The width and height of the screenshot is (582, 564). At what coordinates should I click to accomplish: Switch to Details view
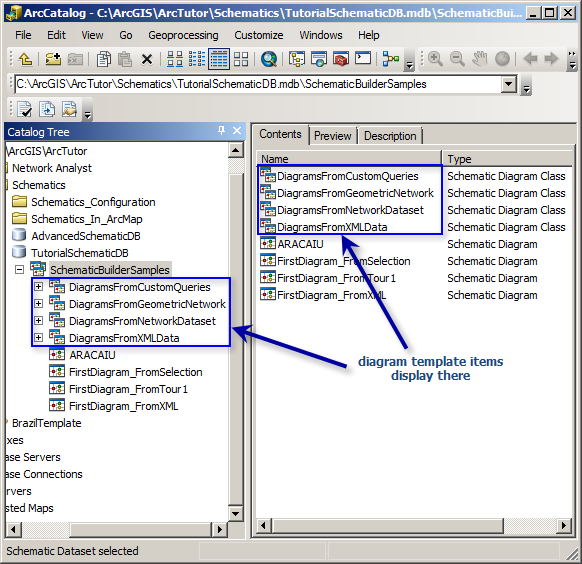tap(219, 59)
